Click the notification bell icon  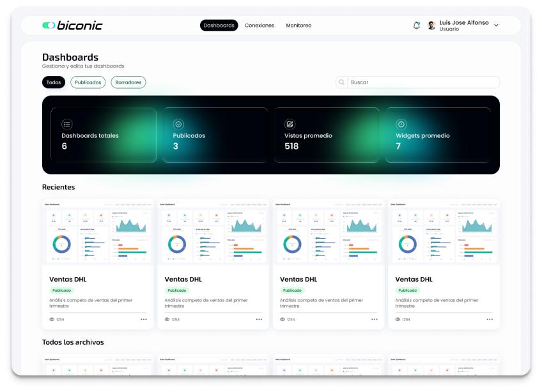pyautogui.click(x=417, y=26)
